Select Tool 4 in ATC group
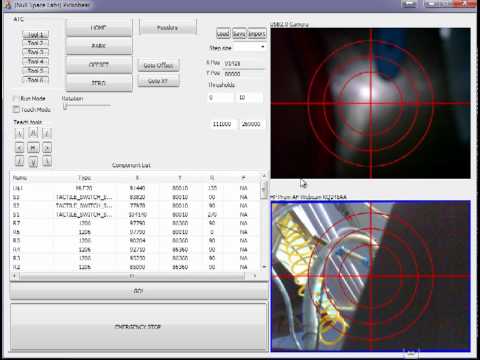The image size is (480, 360). point(36,62)
